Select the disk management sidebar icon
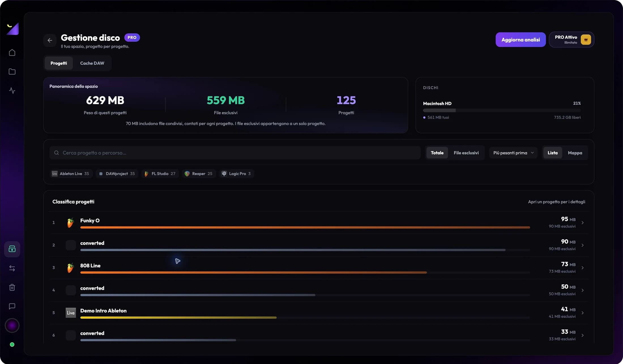Image resolution: width=623 pixels, height=364 pixels. tap(12, 249)
